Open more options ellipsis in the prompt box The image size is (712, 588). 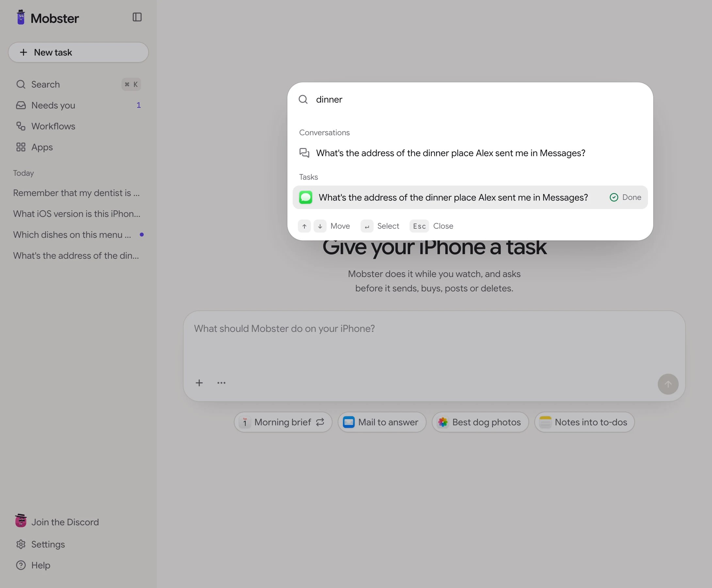[x=221, y=383]
